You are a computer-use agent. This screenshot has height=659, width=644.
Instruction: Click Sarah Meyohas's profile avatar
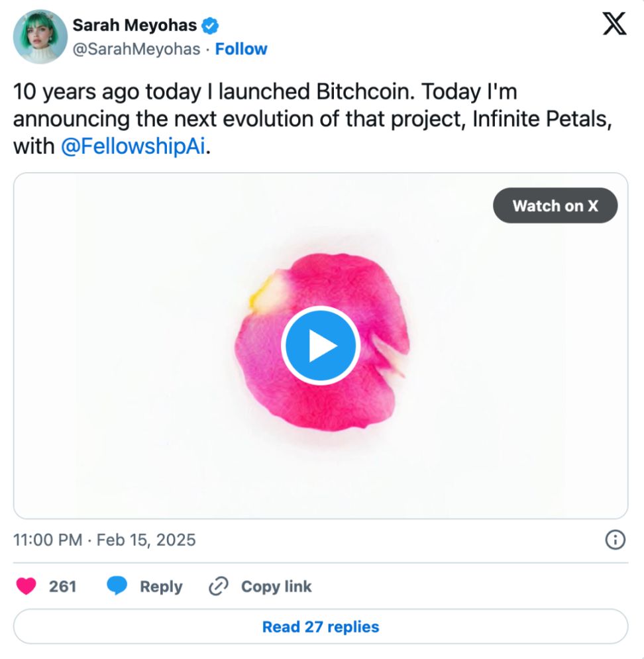pos(40,36)
